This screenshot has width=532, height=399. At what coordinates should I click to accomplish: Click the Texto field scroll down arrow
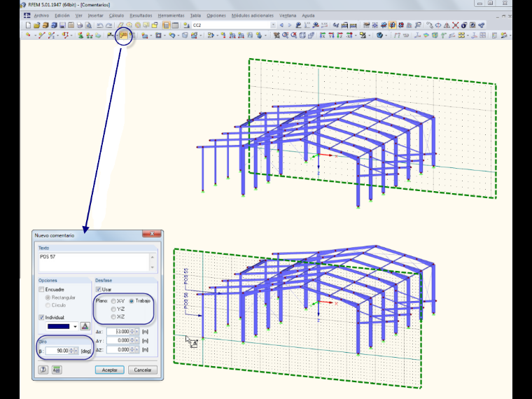[x=153, y=267]
